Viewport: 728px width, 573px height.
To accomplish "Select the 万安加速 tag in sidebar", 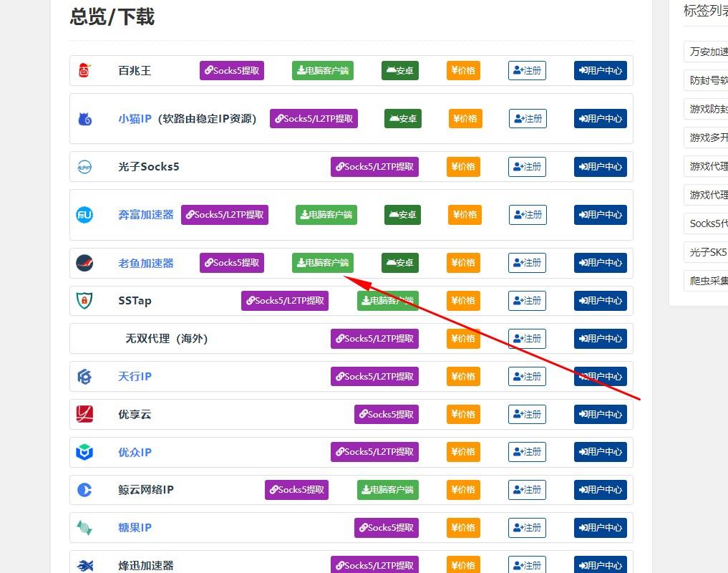I will click(x=707, y=52).
